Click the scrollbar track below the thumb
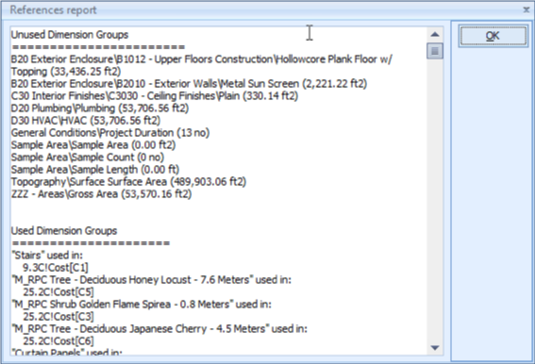The width and height of the screenshot is (535, 364). [x=435, y=200]
